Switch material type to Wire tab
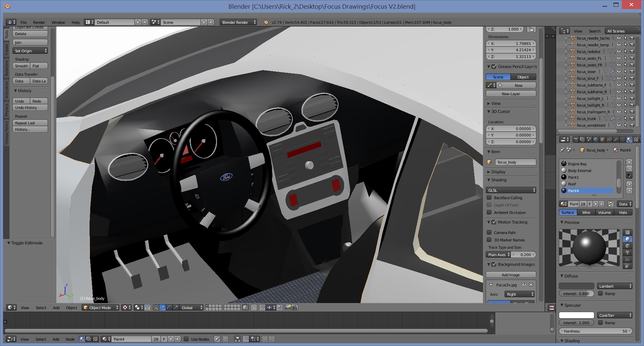 (x=586, y=212)
